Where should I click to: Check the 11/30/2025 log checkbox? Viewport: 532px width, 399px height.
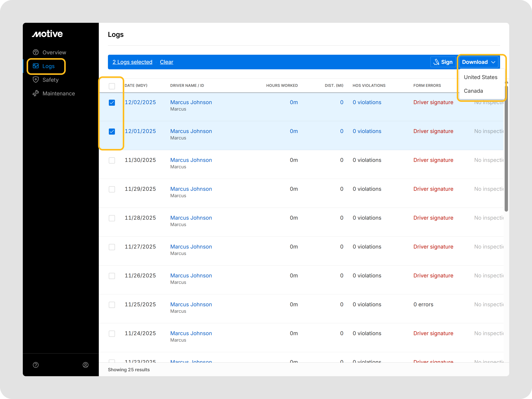[x=112, y=160]
